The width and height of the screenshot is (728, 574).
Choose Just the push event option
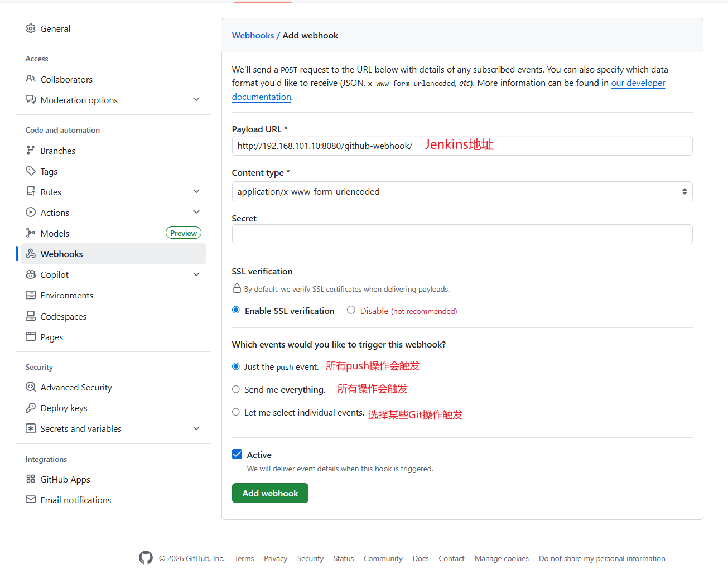click(236, 366)
